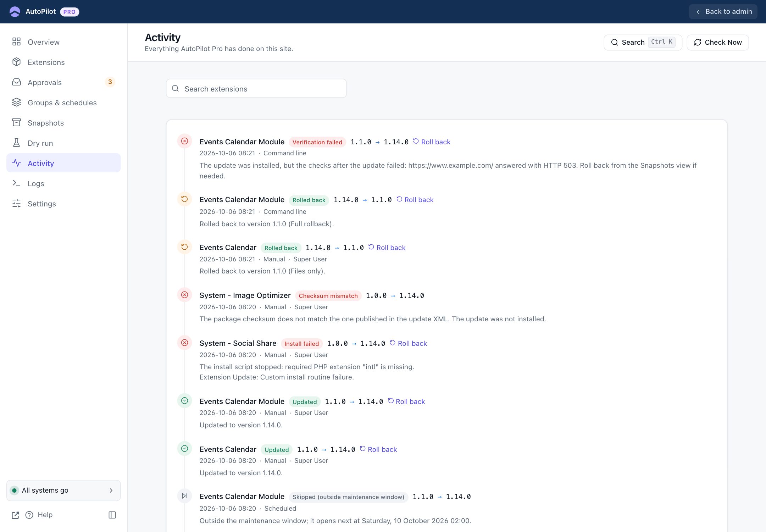This screenshot has width=766, height=532.
Task: Click rollback icon for Events Calendar Files only
Action: tap(184, 247)
